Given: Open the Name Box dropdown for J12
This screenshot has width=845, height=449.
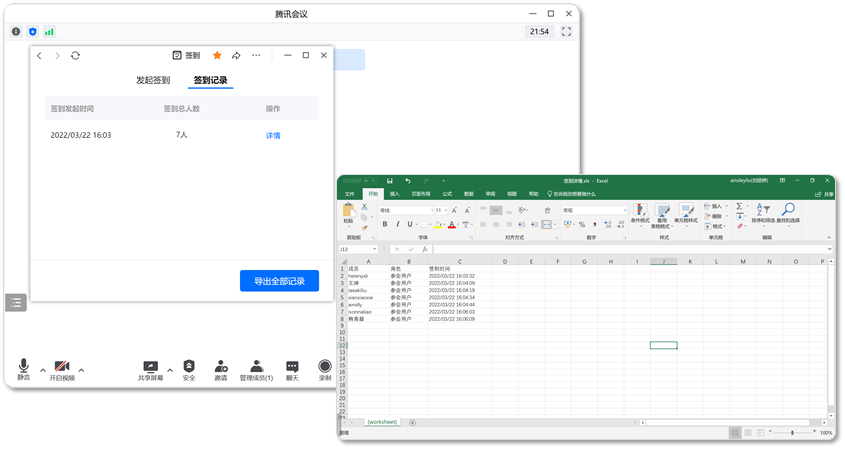Looking at the screenshot, I should [x=375, y=249].
